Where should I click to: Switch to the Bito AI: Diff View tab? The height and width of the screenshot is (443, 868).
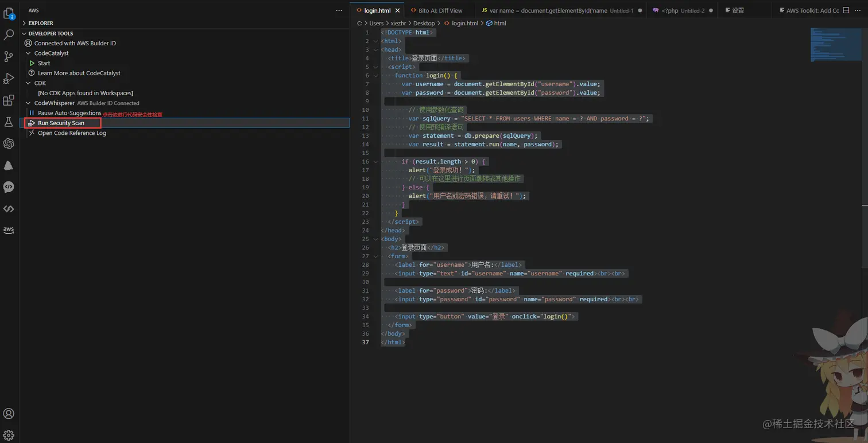pos(440,10)
